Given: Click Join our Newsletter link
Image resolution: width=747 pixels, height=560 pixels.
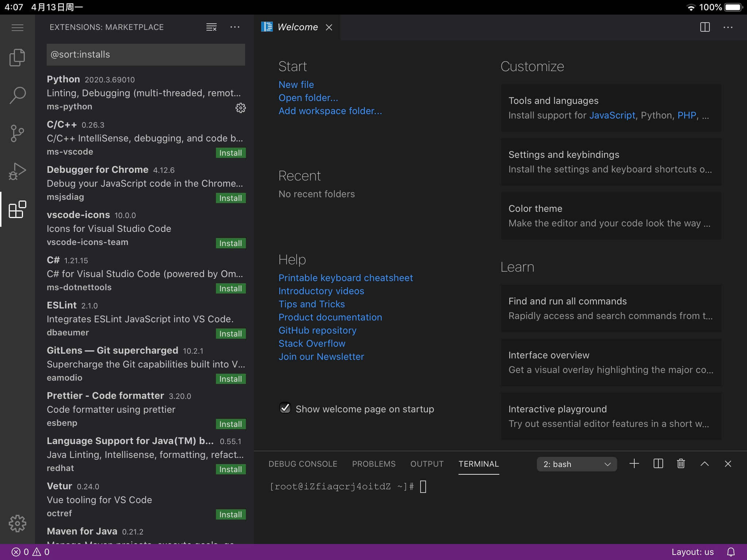Looking at the screenshot, I should [321, 357].
